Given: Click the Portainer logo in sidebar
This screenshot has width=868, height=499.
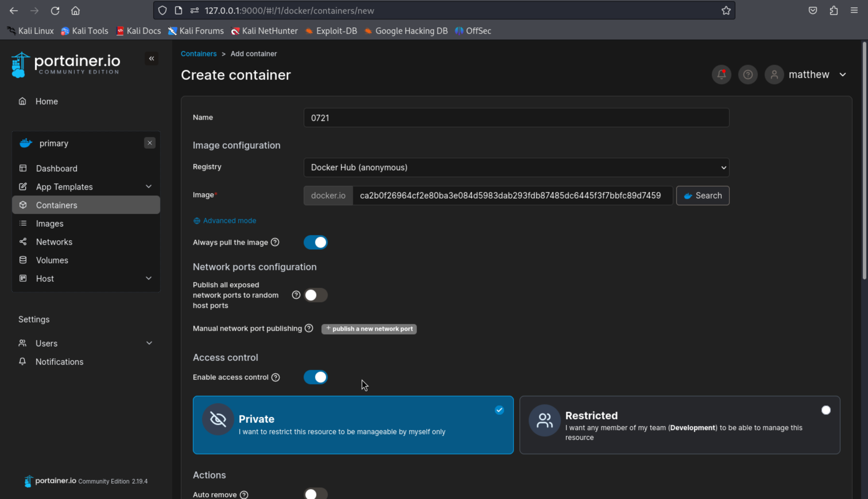Looking at the screenshot, I should tap(65, 64).
